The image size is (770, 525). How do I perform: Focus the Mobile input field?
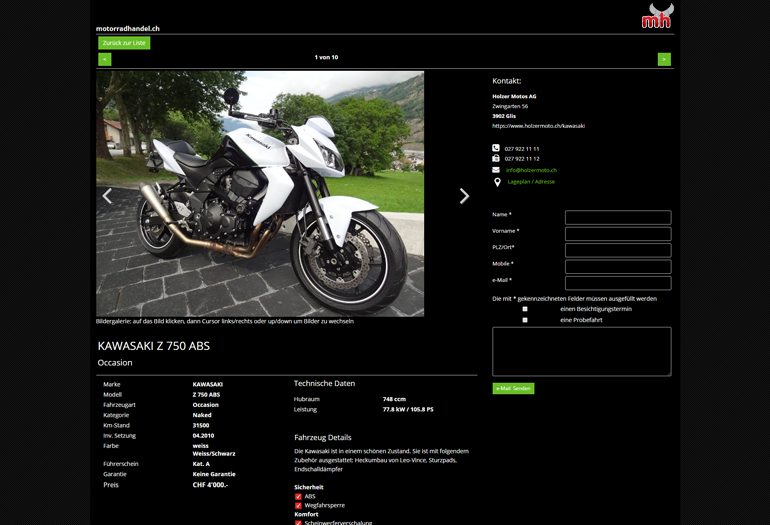618,267
